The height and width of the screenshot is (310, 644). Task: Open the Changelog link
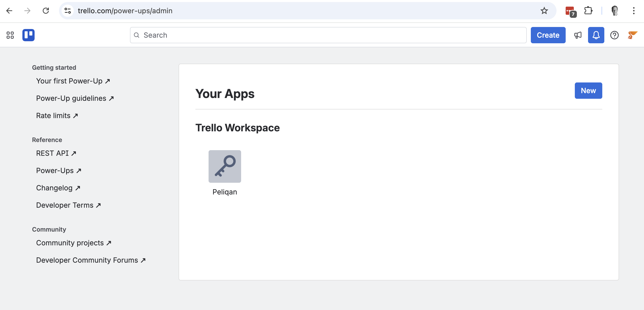click(58, 188)
